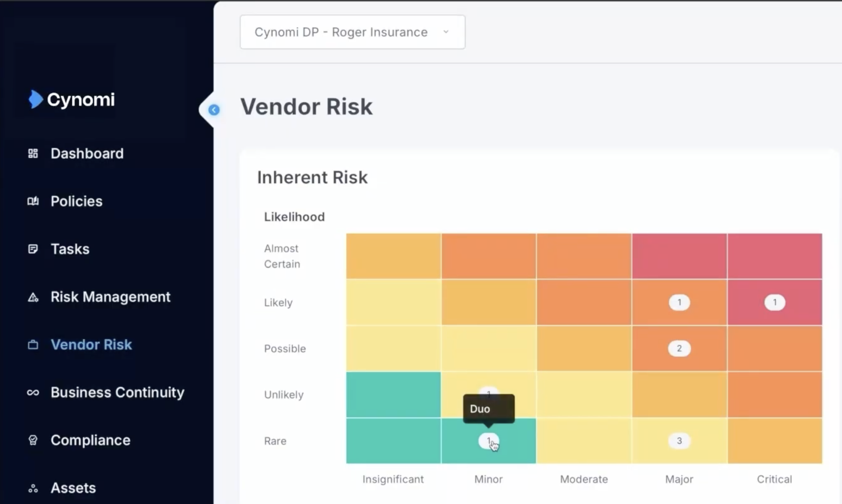The width and height of the screenshot is (842, 504).
Task: Open the Policies menu item
Action: 76,201
